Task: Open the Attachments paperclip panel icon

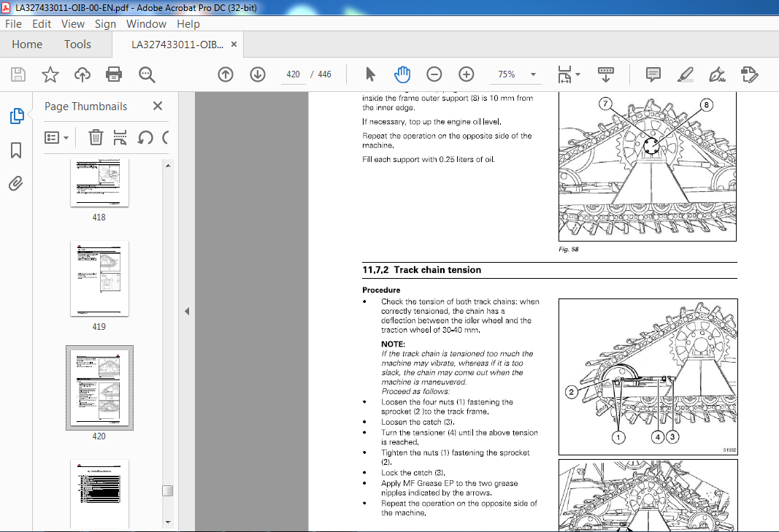Action: [16, 184]
